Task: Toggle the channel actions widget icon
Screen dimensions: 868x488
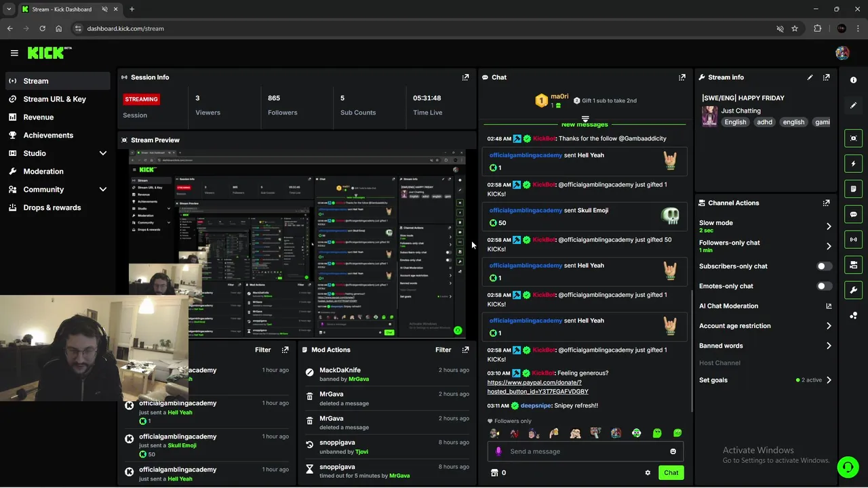Action: point(853,265)
